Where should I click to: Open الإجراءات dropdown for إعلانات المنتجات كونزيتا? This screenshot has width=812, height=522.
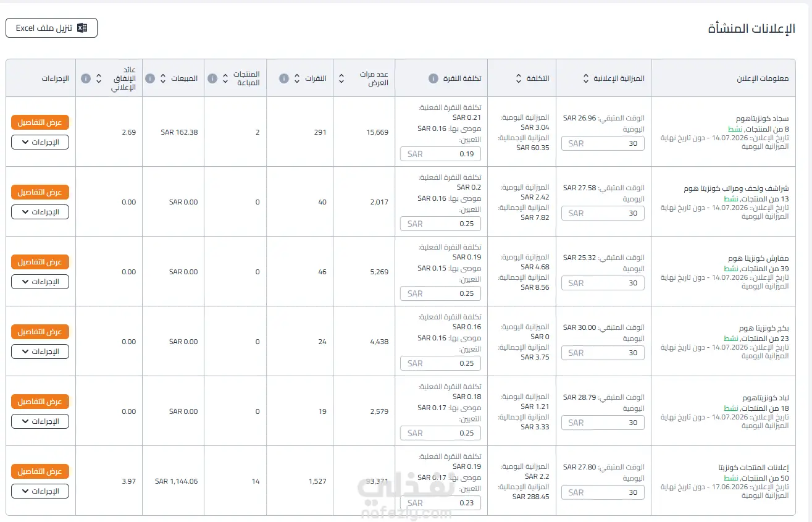pos(40,491)
